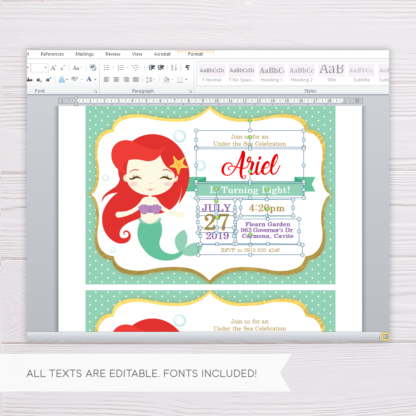Open line spacing options
Screen dimensions: 416x416
click(x=150, y=80)
